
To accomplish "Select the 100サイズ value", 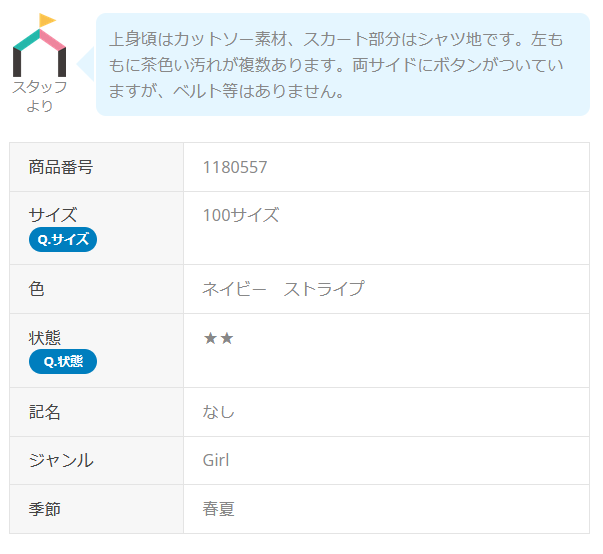I will tap(240, 215).
